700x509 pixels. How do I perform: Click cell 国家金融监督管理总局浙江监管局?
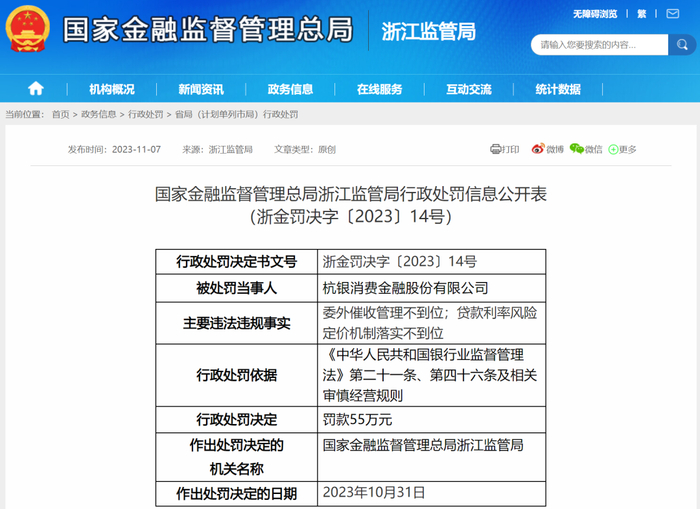tap(432, 457)
